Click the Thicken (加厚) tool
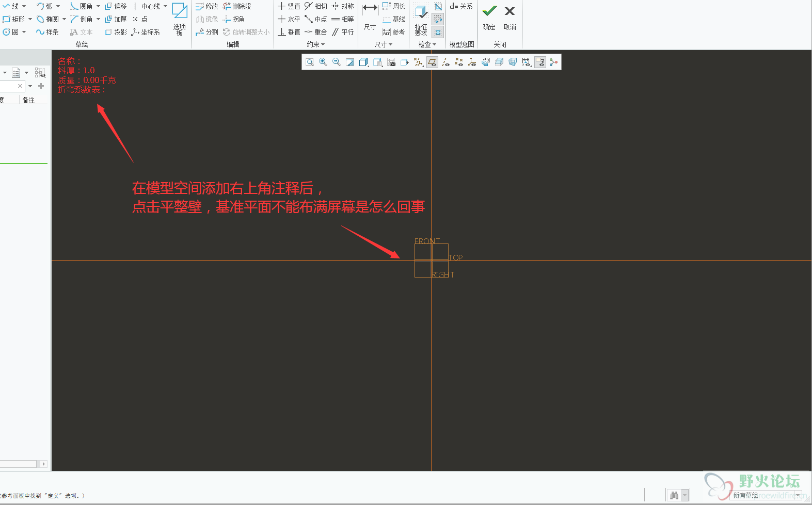Viewport: 812px width, 505px height. tap(116, 19)
